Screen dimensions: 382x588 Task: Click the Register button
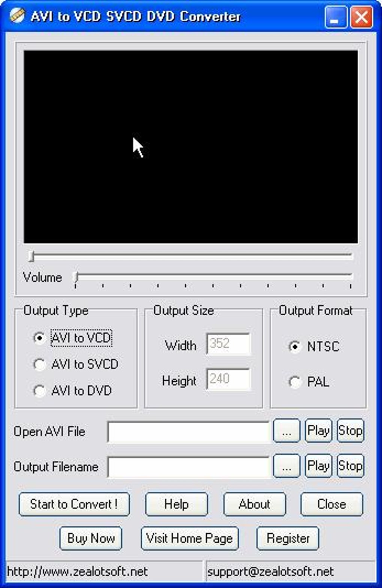coord(288,539)
